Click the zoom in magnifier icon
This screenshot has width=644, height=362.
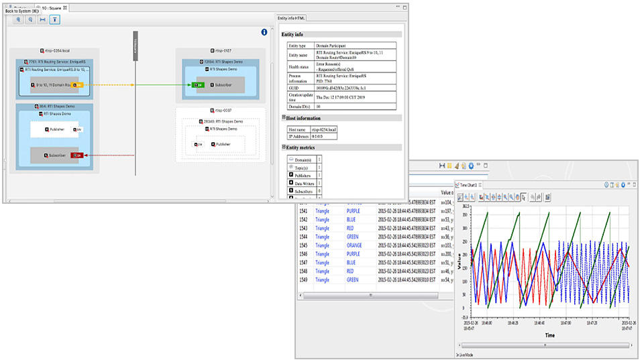pyautogui.click(x=18, y=19)
